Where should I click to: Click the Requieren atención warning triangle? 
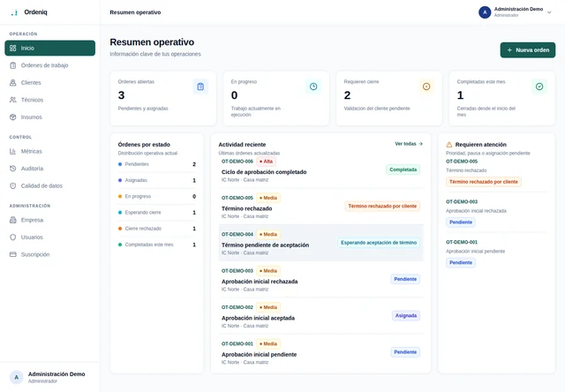pyautogui.click(x=449, y=145)
